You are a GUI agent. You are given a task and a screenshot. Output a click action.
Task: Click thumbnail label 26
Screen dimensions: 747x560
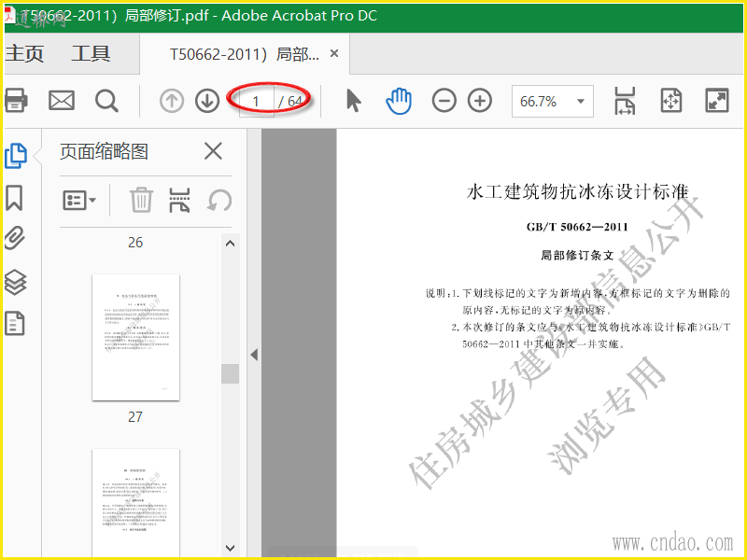(x=135, y=243)
